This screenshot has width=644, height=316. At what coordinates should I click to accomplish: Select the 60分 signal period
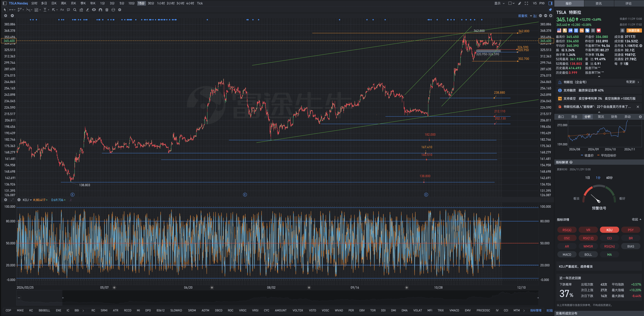coord(610,178)
